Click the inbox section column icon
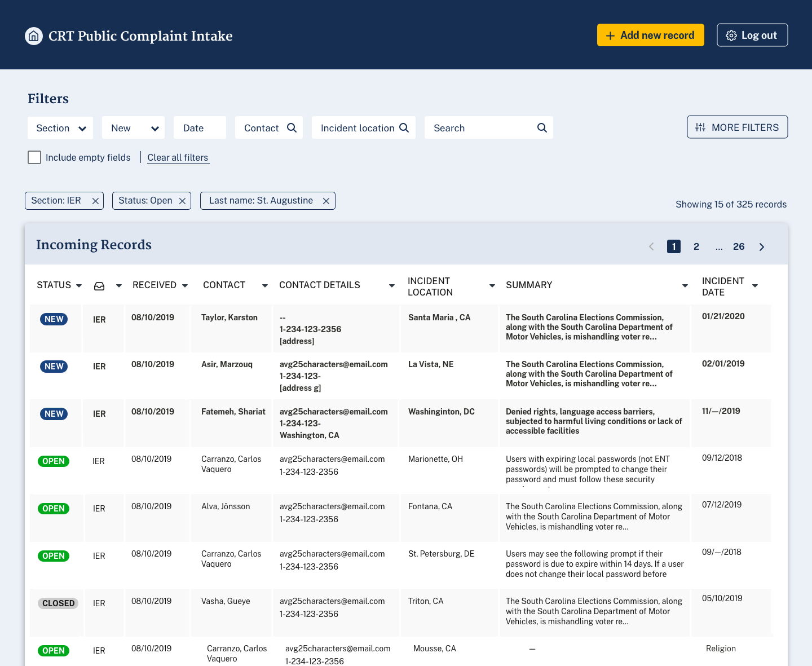This screenshot has width=812, height=666. pyautogui.click(x=99, y=286)
